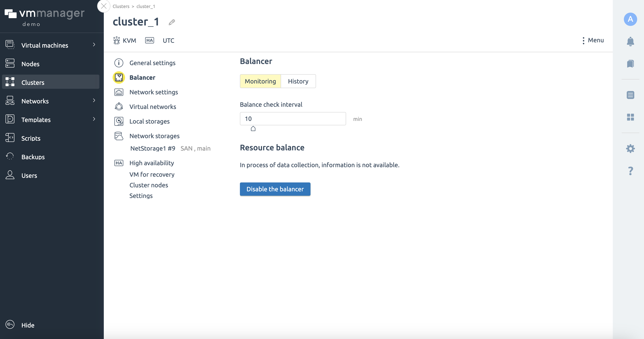Click the bookmark icon in right bar
The height and width of the screenshot is (339, 644).
pyautogui.click(x=630, y=64)
